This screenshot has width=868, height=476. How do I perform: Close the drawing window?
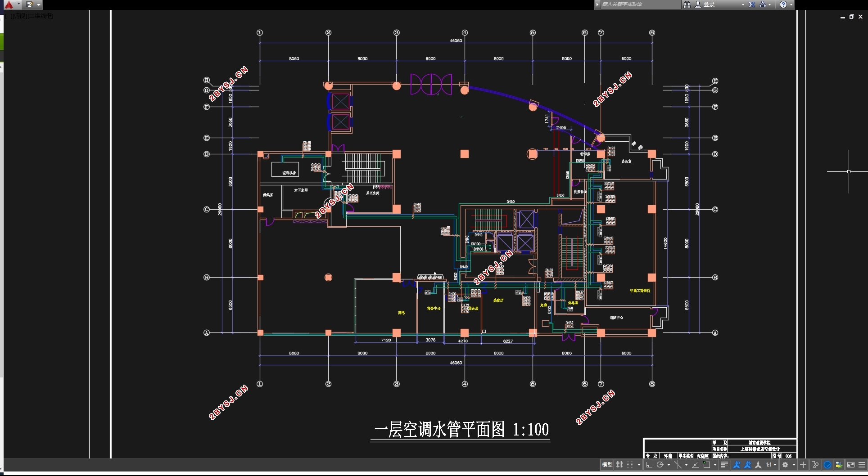(860, 17)
